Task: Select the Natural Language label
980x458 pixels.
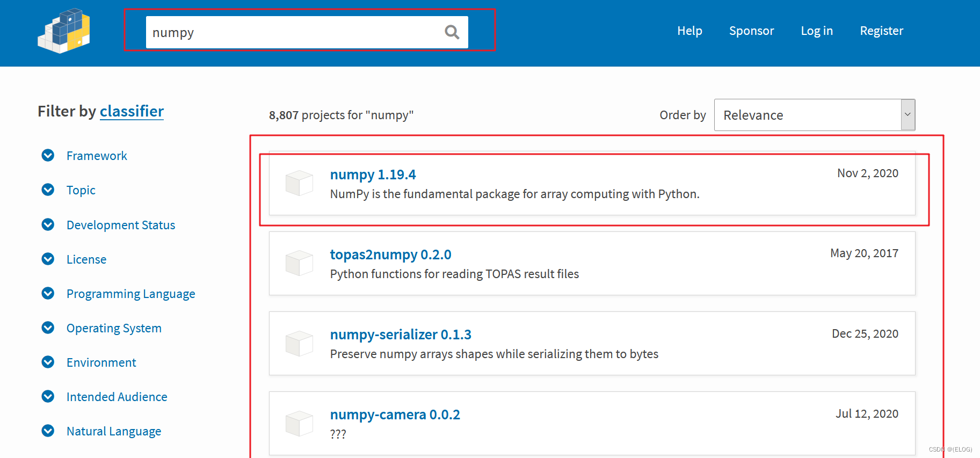Action: click(x=114, y=431)
